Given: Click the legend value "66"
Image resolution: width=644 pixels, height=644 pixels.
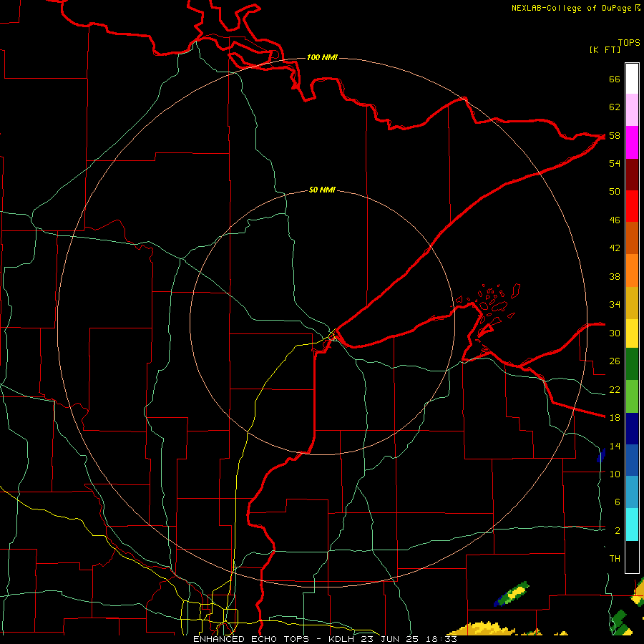Looking at the screenshot, I should click(x=615, y=79).
